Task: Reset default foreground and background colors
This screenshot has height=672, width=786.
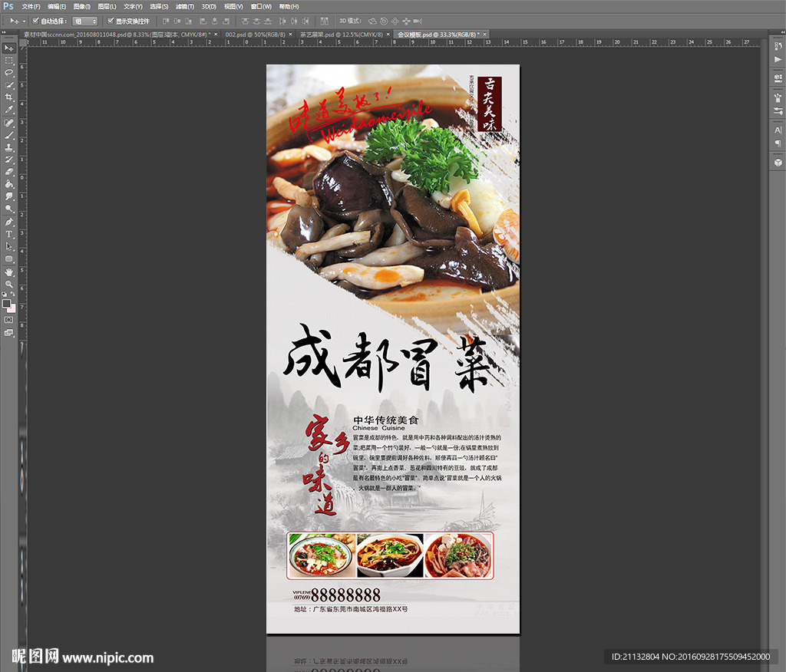Action: click(x=5, y=295)
